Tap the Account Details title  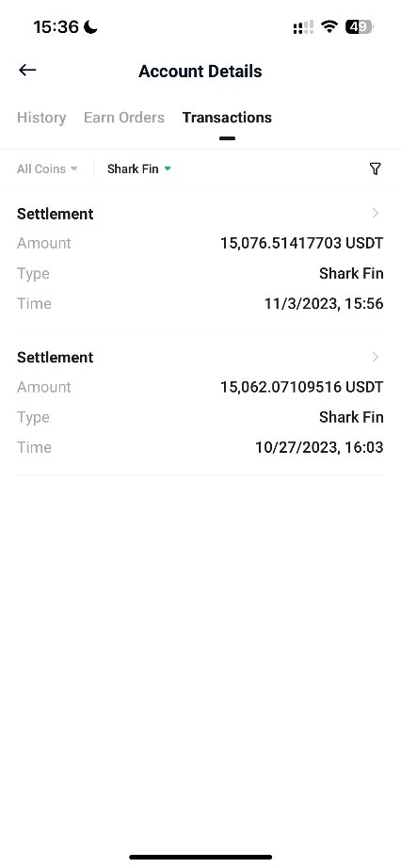point(200,72)
